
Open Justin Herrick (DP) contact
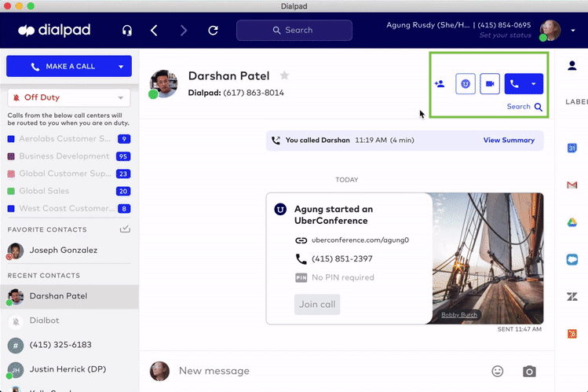[69, 369]
